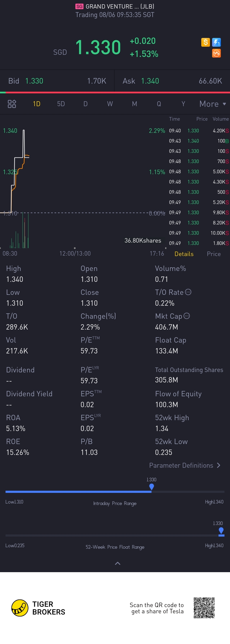The height and width of the screenshot is (644, 230).
Task: Click the 09:43 1.340 buy trade row
Action: point(199,141)
